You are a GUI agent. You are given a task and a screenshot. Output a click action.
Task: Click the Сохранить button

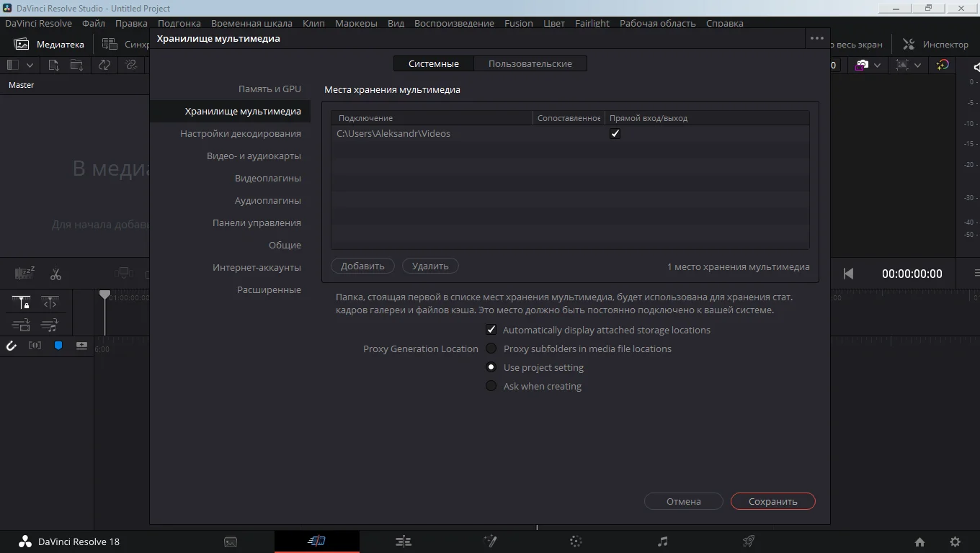772,501
